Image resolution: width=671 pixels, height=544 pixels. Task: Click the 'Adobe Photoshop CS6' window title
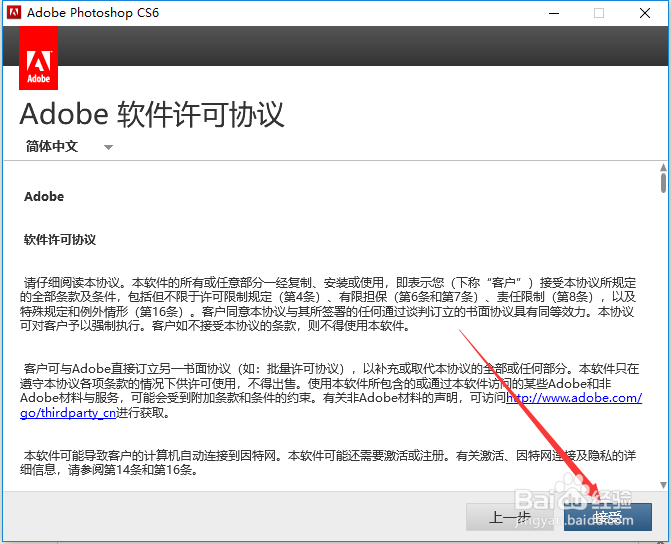tap(93, 13)
